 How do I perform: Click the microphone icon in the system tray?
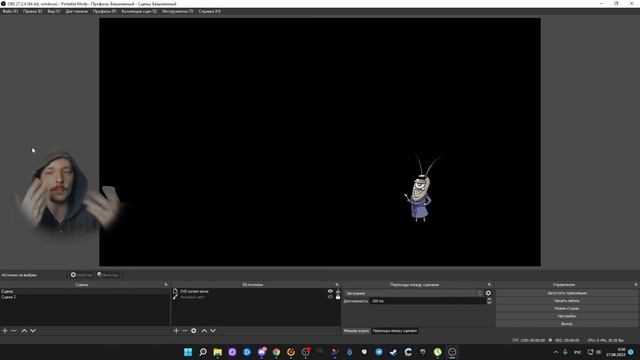(x=565, y=352)
